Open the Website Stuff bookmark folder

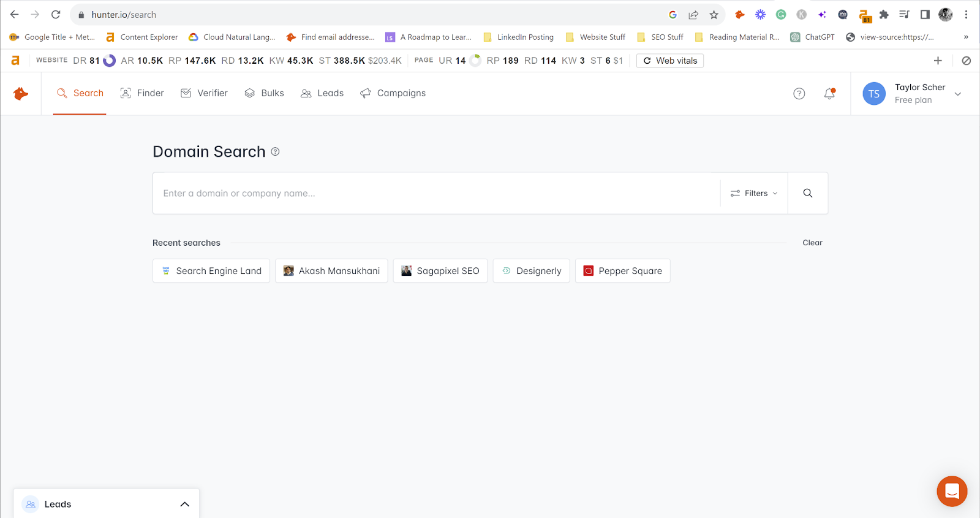coord(595,37)
